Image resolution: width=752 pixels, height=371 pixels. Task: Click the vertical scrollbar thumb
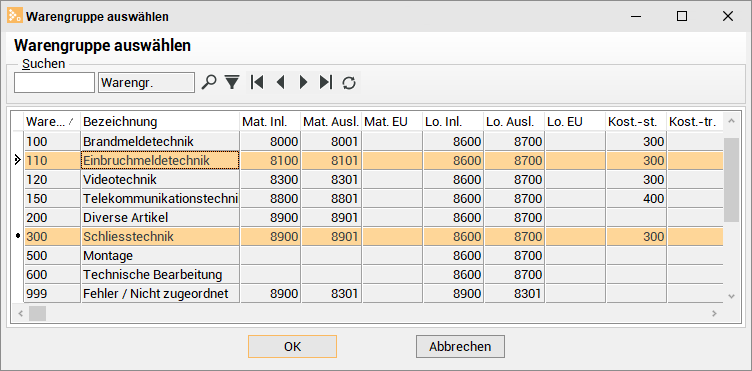pos(731,180)
